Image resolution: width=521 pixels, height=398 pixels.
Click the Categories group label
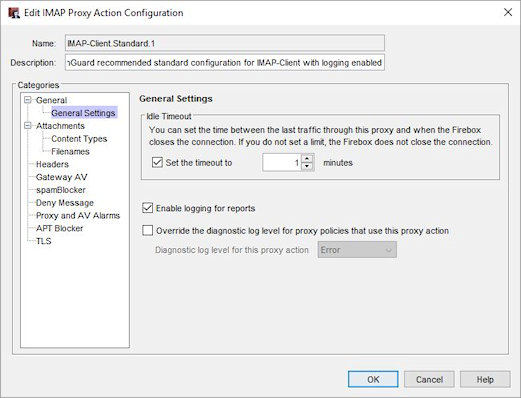coord(38,85)
